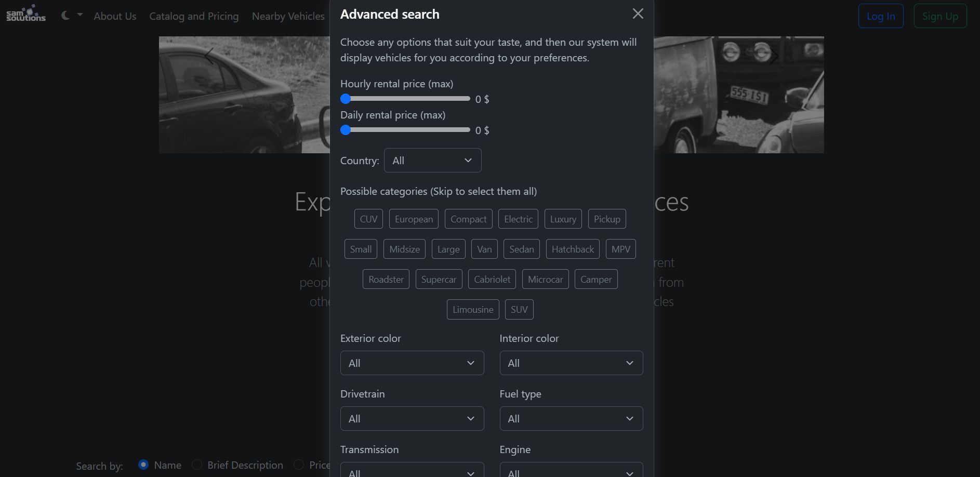Open the About Us page
This screenshot has width=980, height=477.
click(115, 16)
